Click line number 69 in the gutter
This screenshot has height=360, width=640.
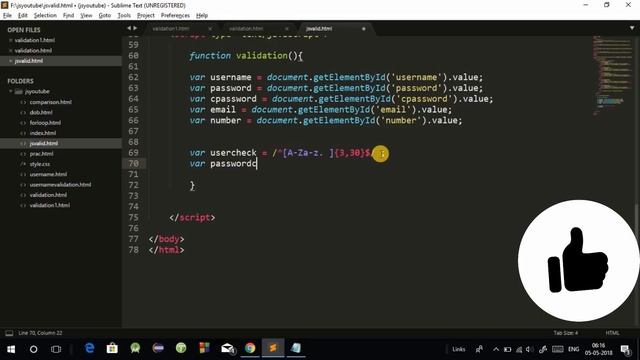coord(133,153)
